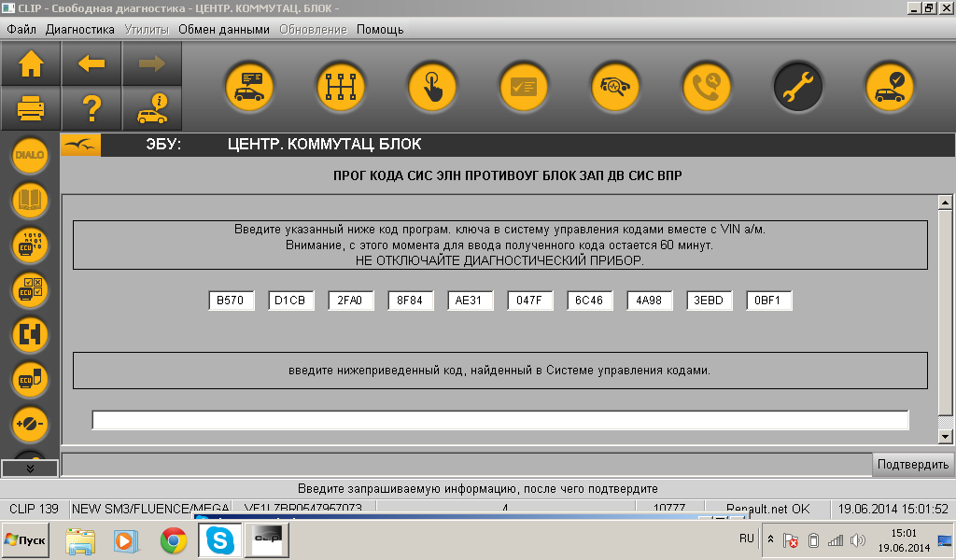Show hidden tray icons arrow
The width and height of the screenshot is (956, 560).
(770, 539)
